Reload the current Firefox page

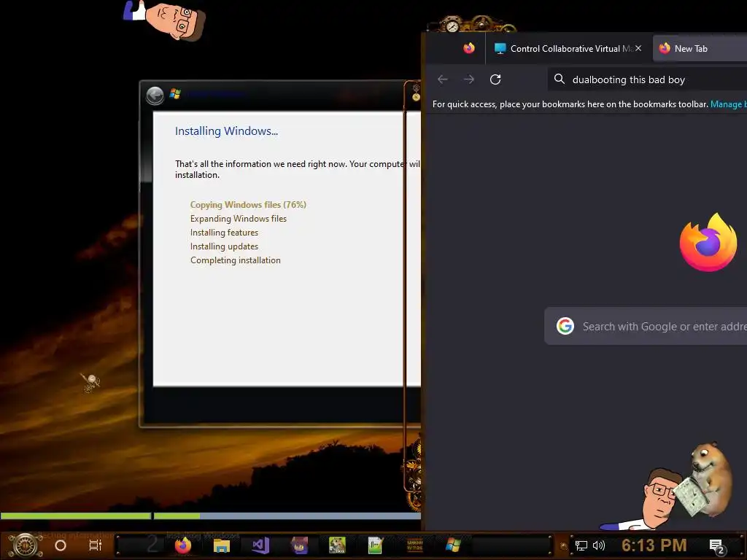tap(495, 79)
